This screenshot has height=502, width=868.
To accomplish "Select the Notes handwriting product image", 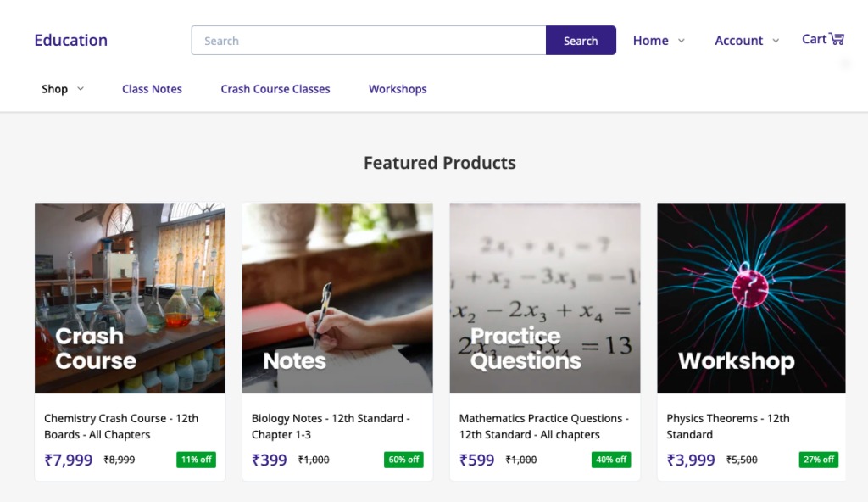I will click(x=337, y=298).
